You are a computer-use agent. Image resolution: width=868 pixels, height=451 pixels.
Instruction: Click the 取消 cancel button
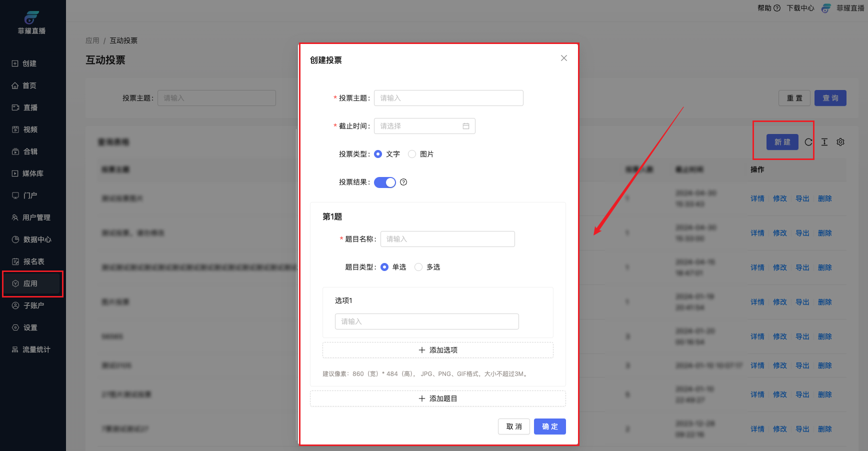click(513, 426)
